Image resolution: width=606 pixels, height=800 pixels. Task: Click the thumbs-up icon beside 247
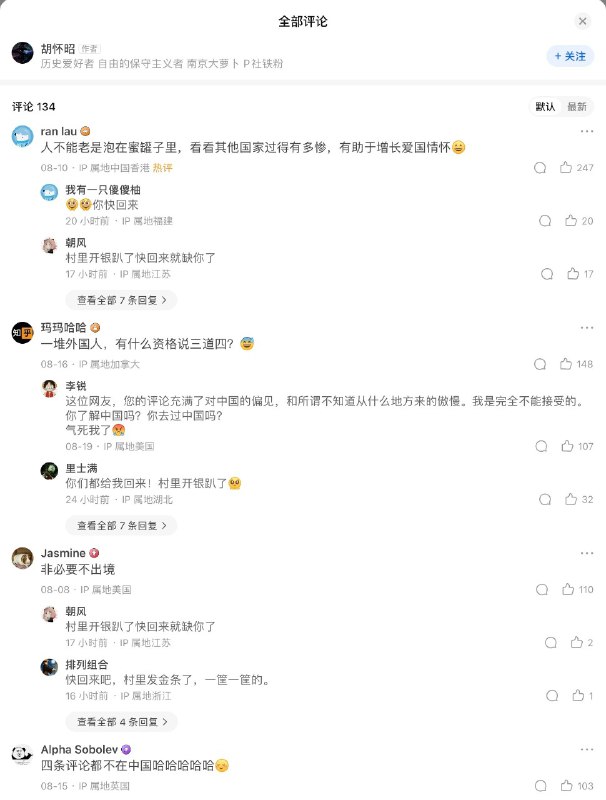(566, 168)
